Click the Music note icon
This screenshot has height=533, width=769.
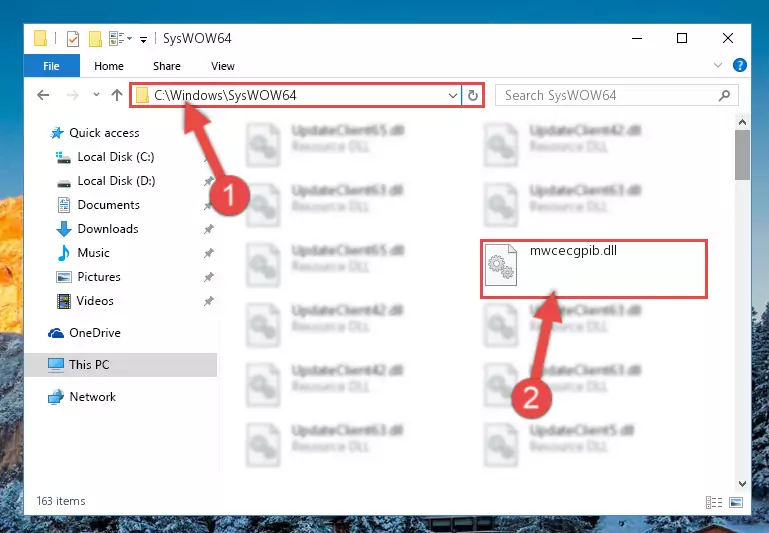click(x=64, y=253)
